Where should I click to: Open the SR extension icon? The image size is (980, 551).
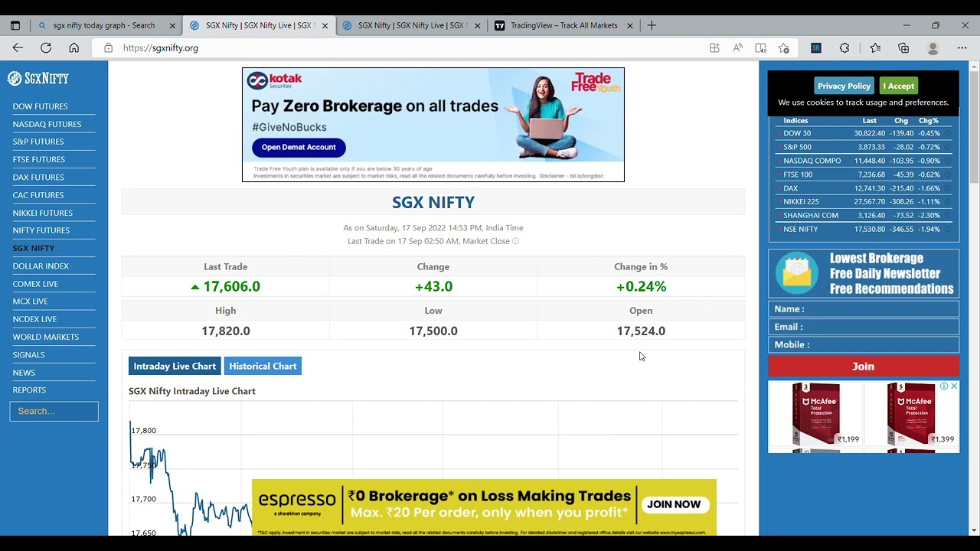(815, 47)
